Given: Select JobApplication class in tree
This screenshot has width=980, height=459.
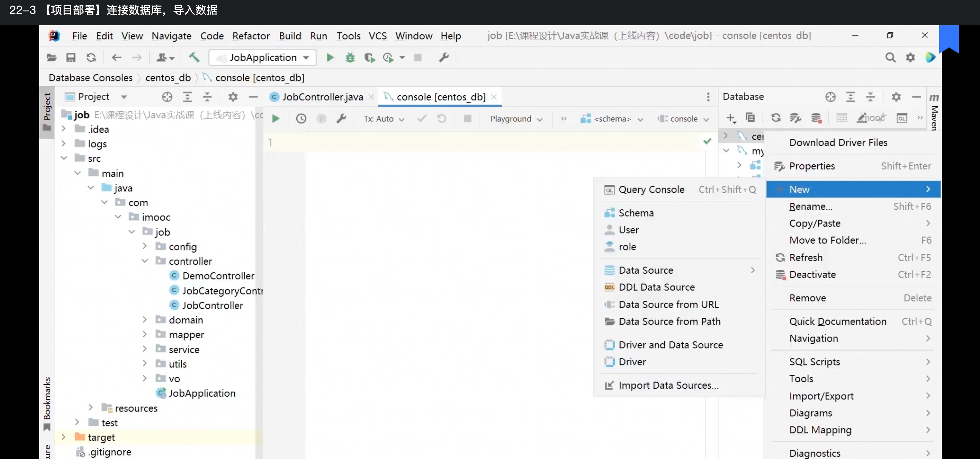Looking at the screenshot, I should click(x=202, y=393).
